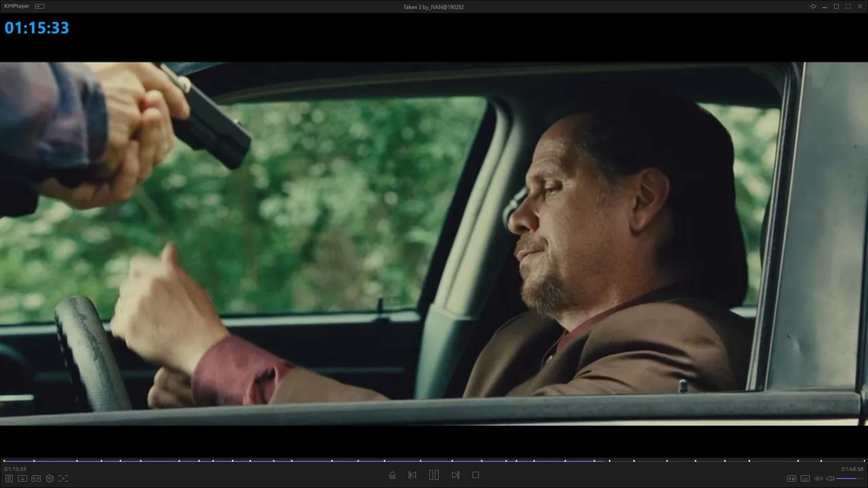The width and height of the screenshot is (868, 488).
Task: Adjust the purple volume slider
Action: click(850, 479)
